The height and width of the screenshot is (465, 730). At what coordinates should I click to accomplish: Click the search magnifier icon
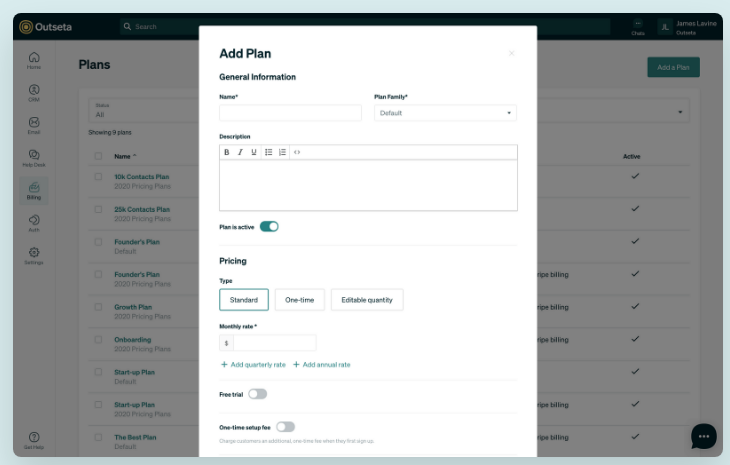click(127, 27)
